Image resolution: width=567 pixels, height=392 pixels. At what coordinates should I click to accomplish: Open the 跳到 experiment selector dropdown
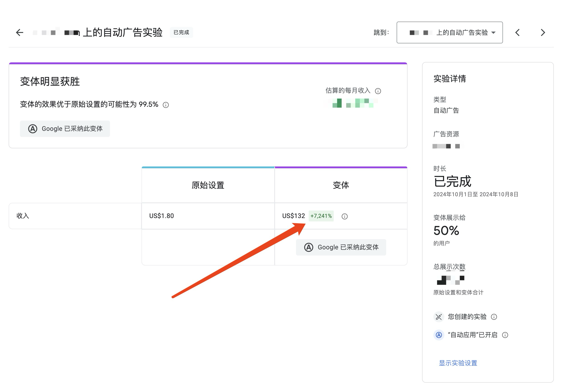point(449,32)
